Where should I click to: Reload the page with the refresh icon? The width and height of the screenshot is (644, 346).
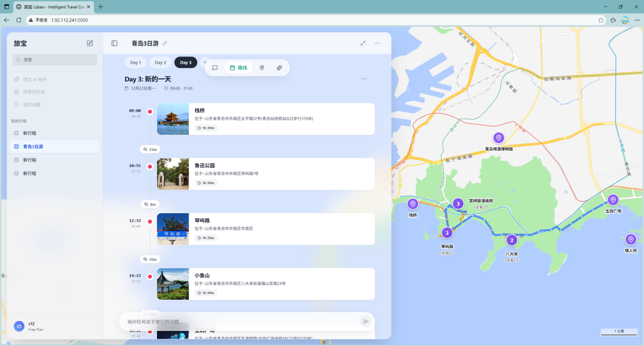[19, 20]
